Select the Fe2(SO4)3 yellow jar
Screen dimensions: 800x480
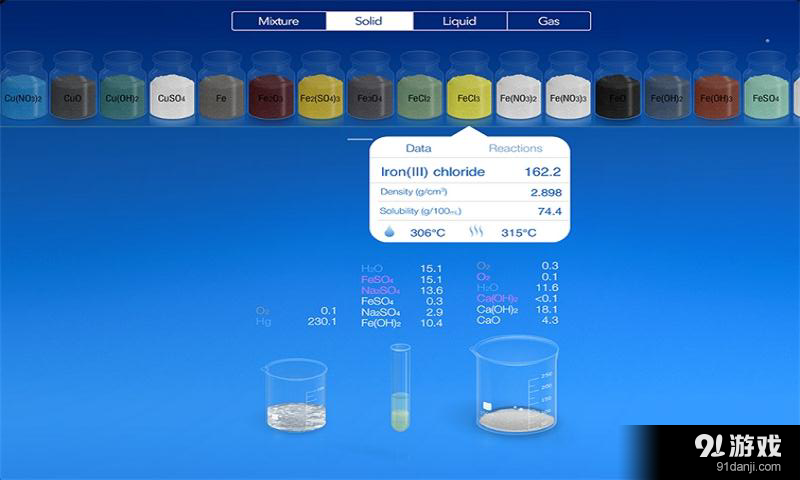click(320, 90)
